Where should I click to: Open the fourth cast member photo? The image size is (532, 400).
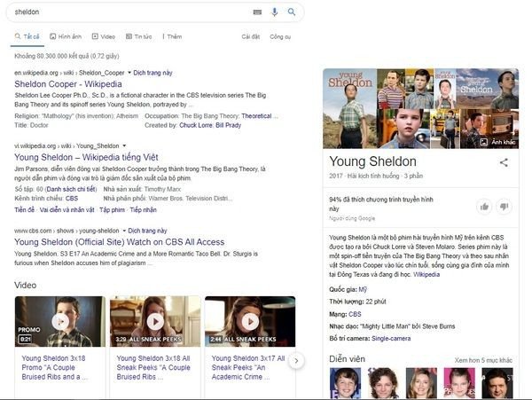click(459, 382)
